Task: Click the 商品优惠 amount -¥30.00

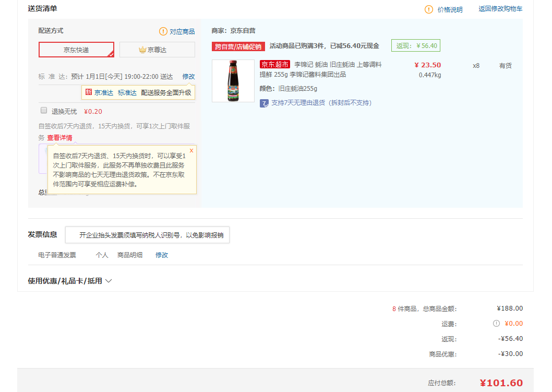Action: click(x=510, y=353)
